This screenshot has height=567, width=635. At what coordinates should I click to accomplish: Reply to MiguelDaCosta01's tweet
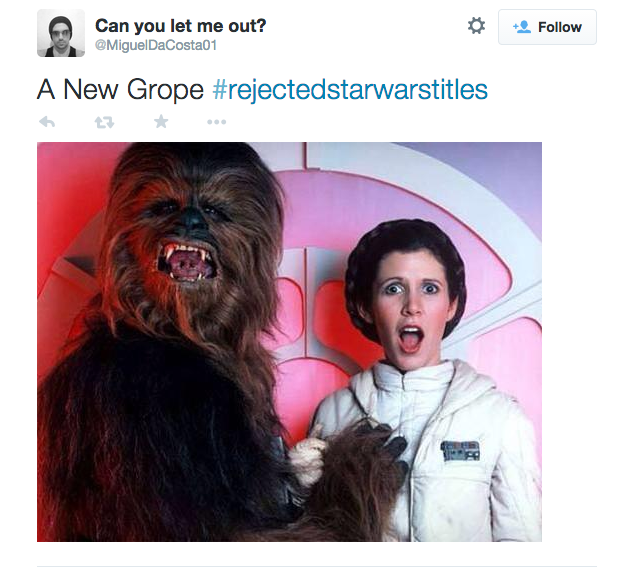(x=47, y=122)
